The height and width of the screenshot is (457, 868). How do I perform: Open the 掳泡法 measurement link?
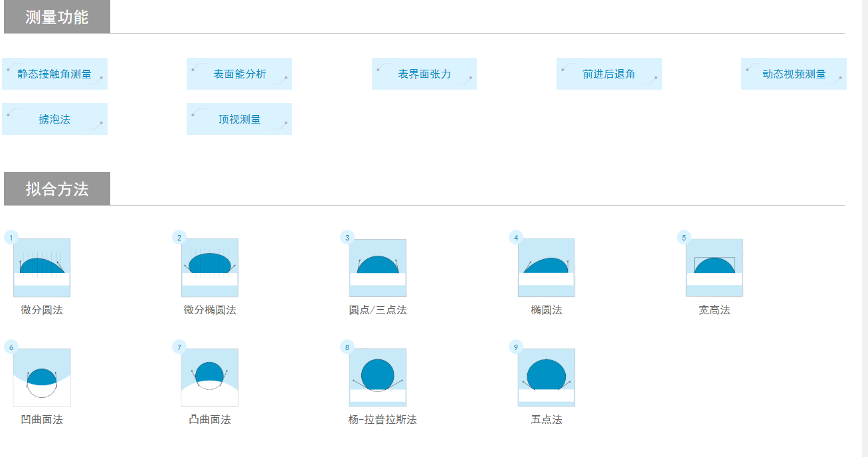[54, 119]
